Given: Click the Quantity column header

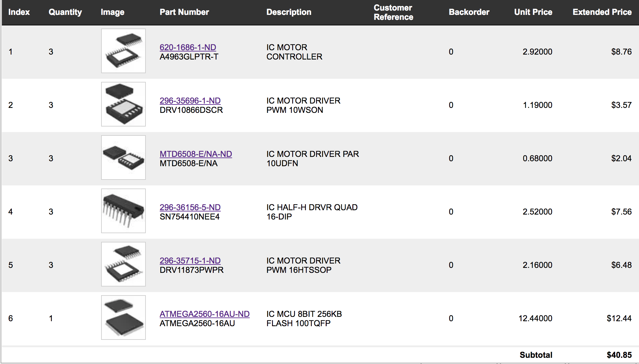Looking at the screenshot, I should [65, 12].
